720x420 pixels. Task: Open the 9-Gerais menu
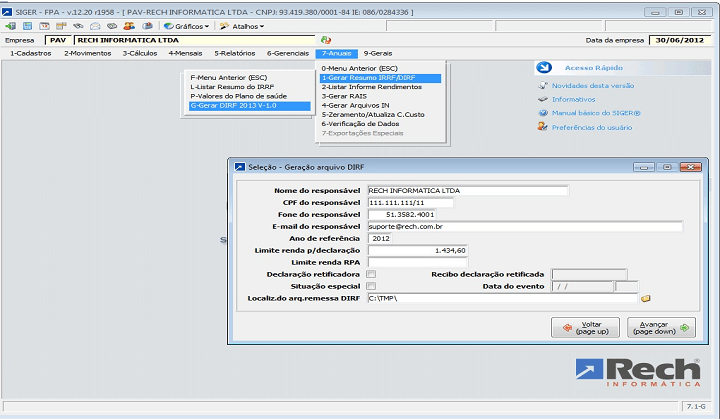(378, 53)
